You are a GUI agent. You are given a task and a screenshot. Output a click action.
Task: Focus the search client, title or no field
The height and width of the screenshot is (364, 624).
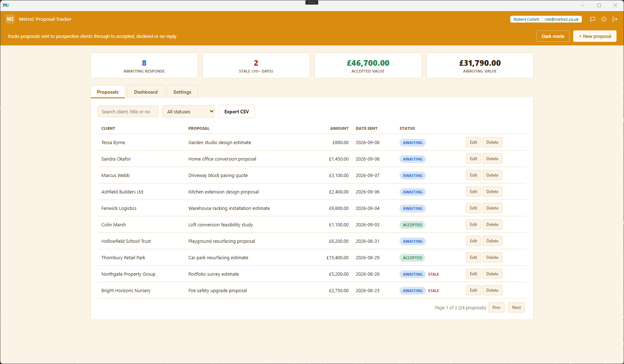(x=128, y=112)
